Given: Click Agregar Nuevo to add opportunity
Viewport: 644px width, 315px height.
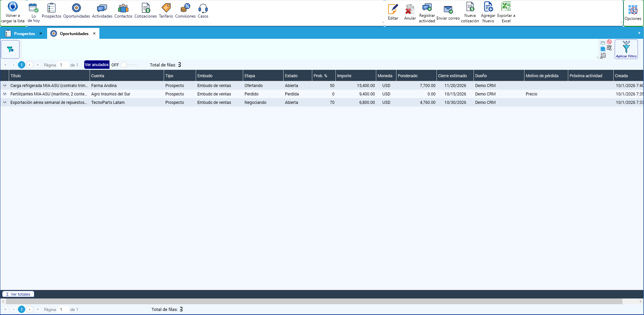Looking at the screenshot, I should pos(488,13).
